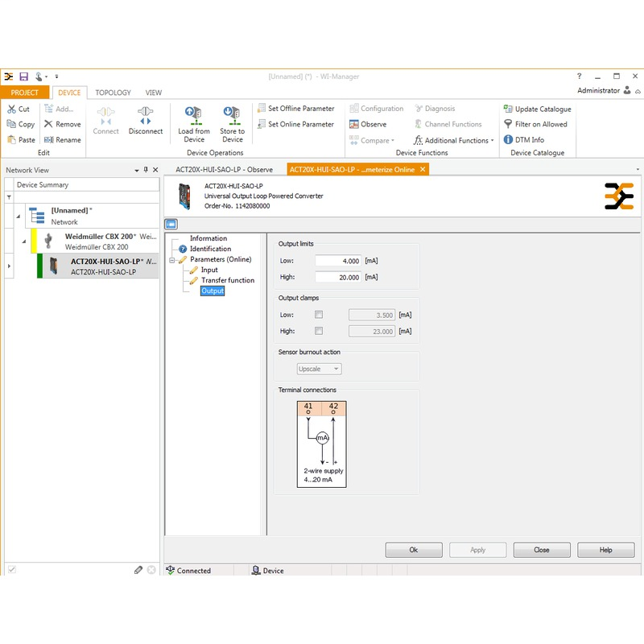Image resolution: width=644 pixels, height=644 pixels.
Task: Click the filter icon in Network View
Action: (9, 197)
